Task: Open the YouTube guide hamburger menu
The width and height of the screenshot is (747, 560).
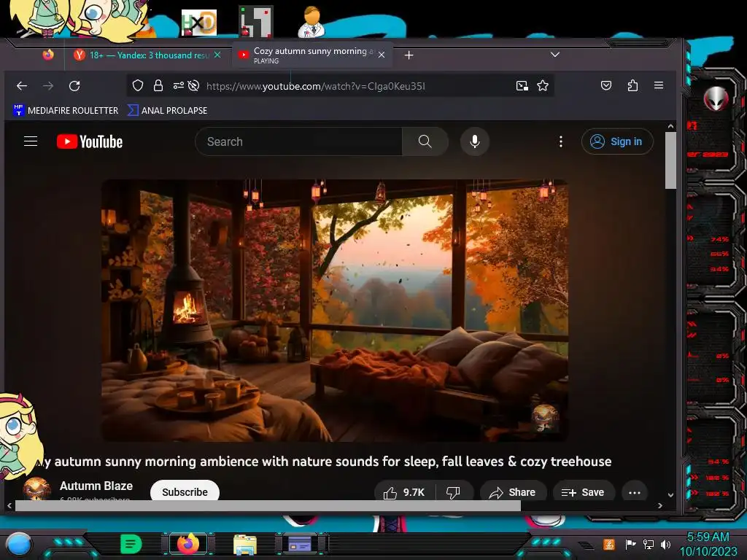Action: click(x=31, y=141)
